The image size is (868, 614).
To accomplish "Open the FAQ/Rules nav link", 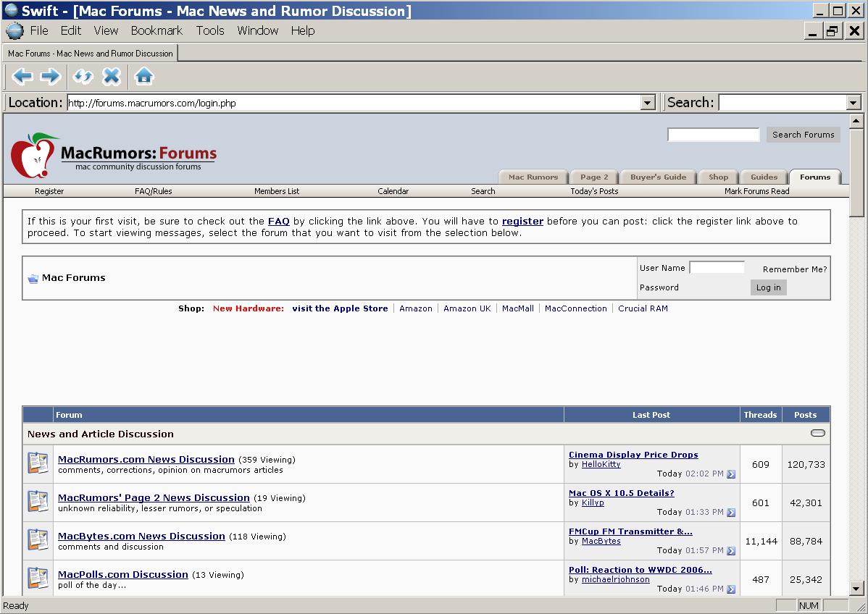I will [x=154, y=191].
